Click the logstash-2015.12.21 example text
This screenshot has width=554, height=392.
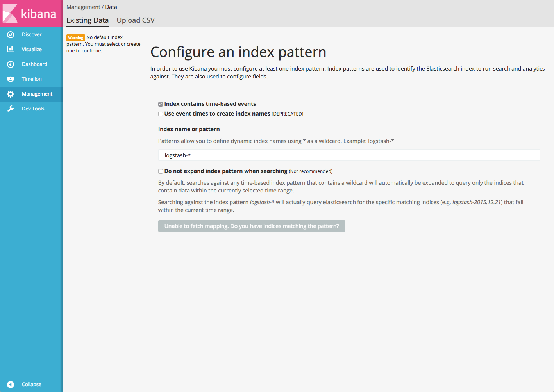(477, 202)
